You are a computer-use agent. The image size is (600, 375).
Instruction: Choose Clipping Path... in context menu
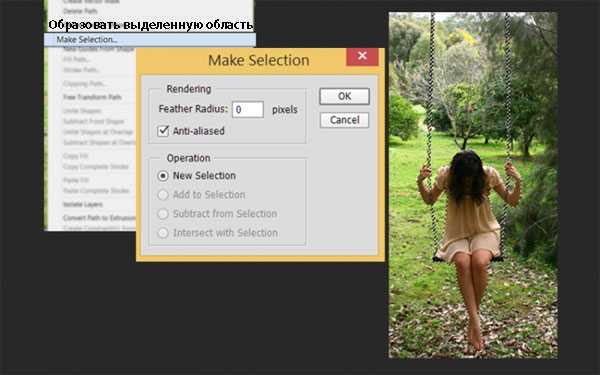click(x=84, y=83)
